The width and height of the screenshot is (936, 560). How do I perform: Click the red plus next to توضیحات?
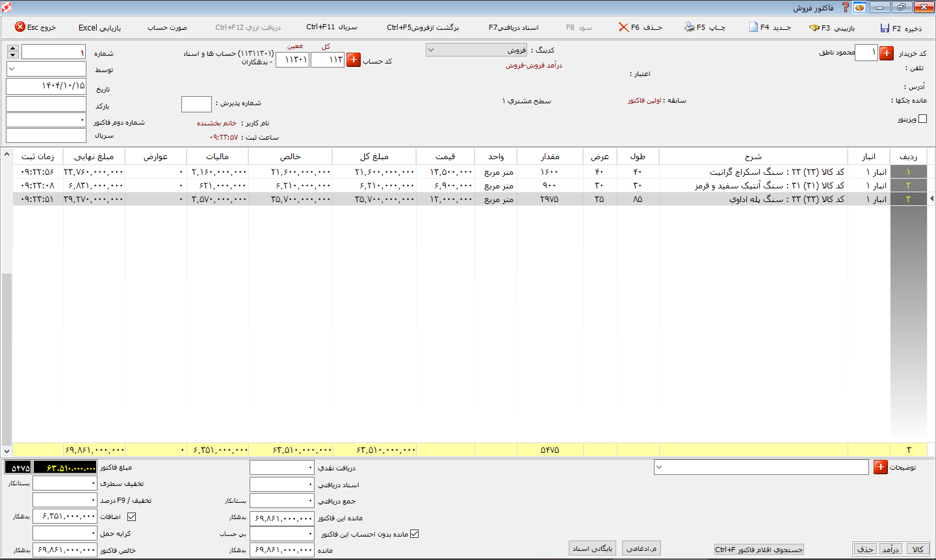pyautogui.click(x=881, y=467)
